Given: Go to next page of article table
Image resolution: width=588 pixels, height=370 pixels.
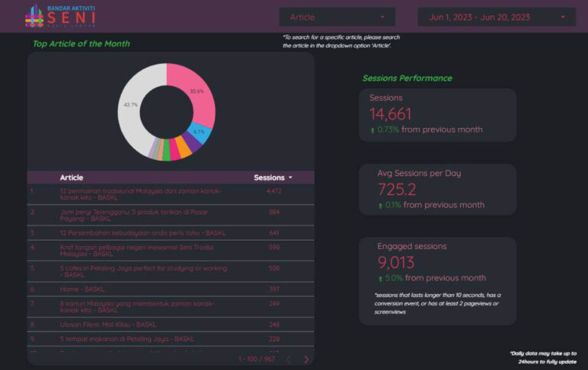Looking at the screenshot, I should click(x=306, y=359).
